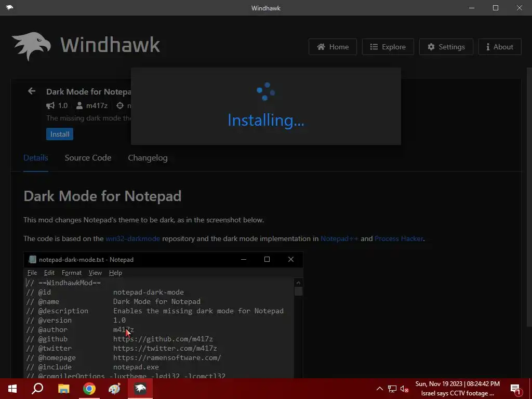Click the version number 1.0 in header
The height and width of the screenshot is (399, 532).
[x=63, y=105]
